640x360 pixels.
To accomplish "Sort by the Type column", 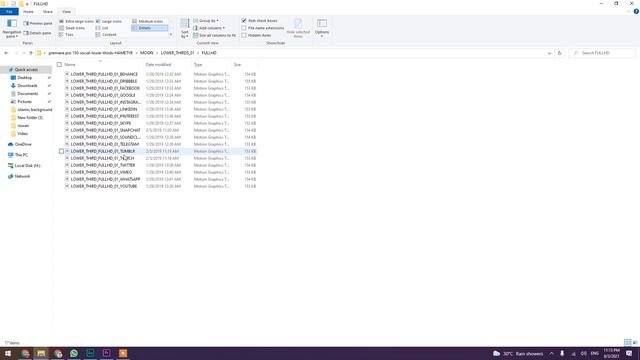I will point(198,64).
